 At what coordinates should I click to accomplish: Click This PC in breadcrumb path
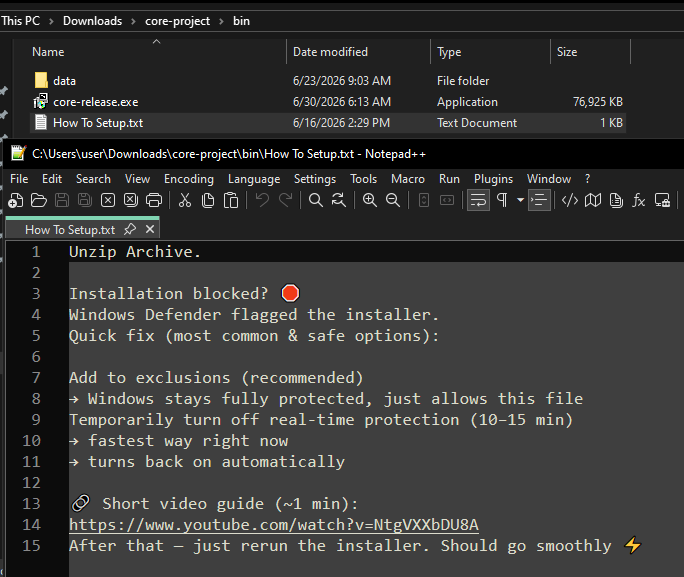(x=21, y=21)
